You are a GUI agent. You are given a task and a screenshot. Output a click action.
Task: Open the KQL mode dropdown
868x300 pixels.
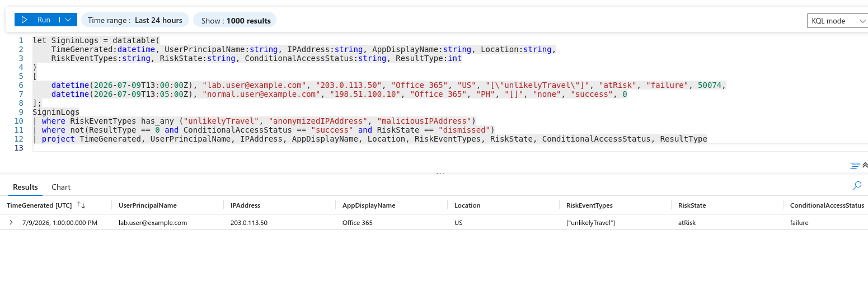tap(837, 21)
